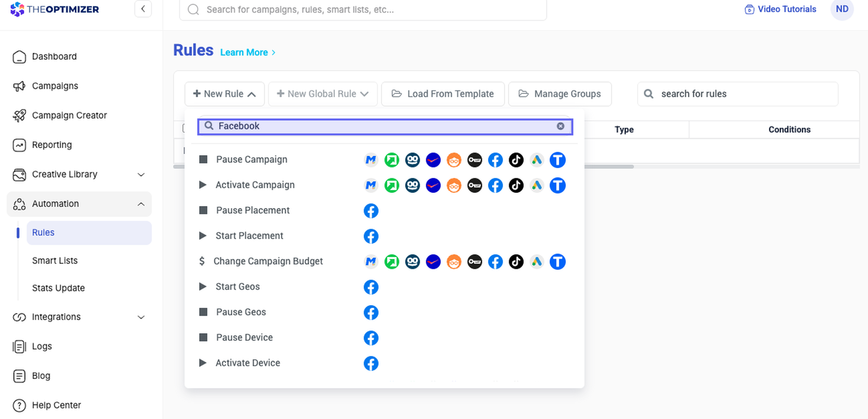Click the Facebook icon beside Pause Placement
The image size is (868, 419).
(371, 211)
